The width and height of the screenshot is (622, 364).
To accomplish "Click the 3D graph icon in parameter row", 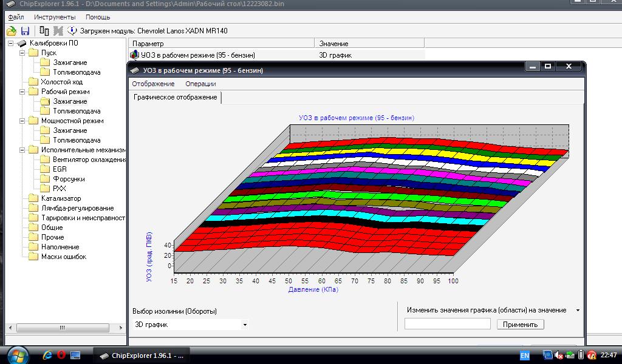I will [135, 55].
